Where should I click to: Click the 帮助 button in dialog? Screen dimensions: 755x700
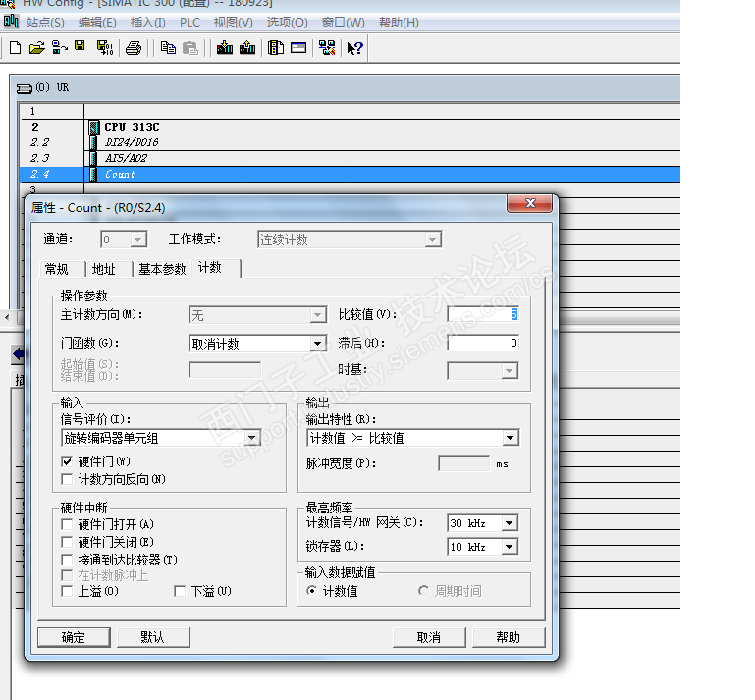pos(509,637)
